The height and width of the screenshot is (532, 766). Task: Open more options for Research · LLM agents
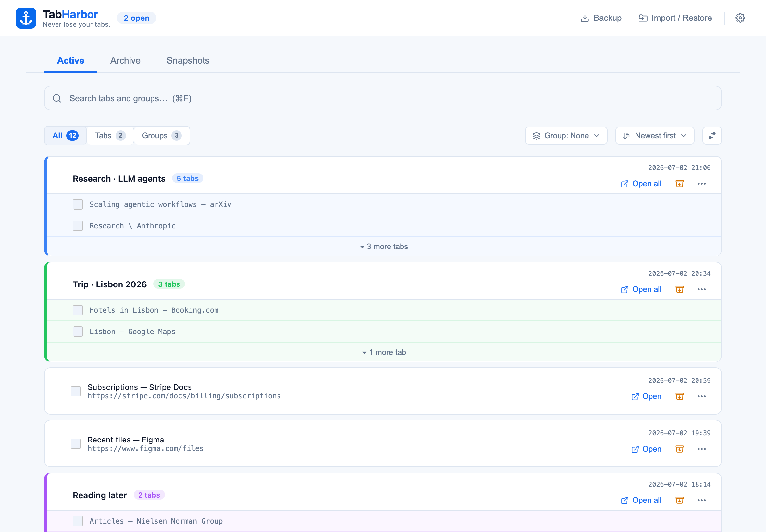702,184
